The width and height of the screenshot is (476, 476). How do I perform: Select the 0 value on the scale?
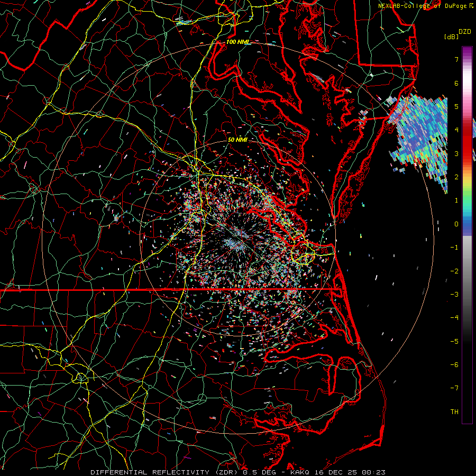point(456,224)
